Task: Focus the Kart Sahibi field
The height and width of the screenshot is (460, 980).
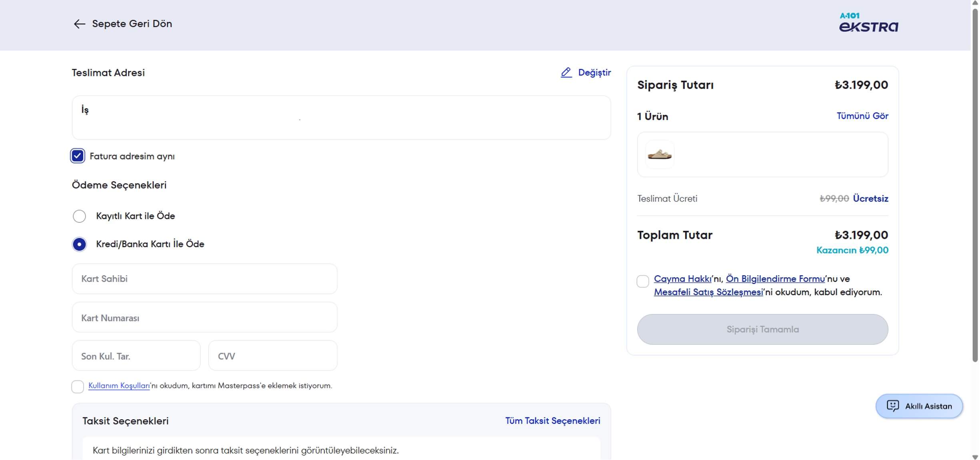Action: click(x=204, y=279)
